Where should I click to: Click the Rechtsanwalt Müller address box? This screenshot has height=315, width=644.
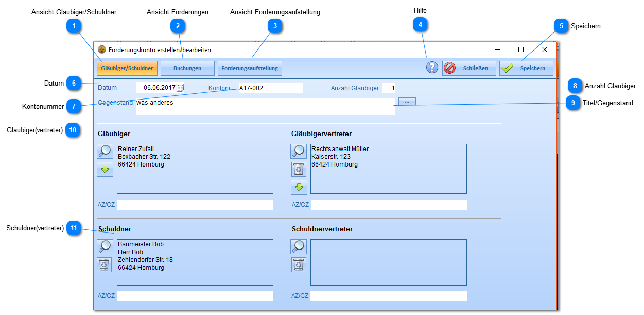[x=389, y=169]
